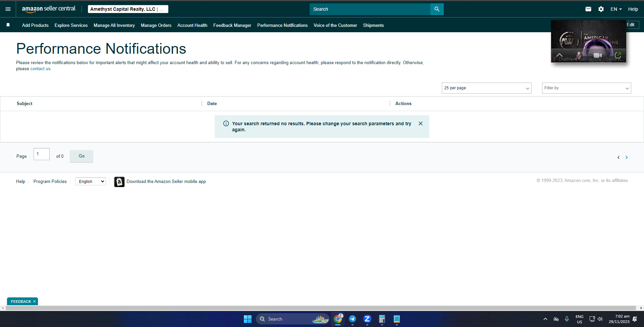Unmute microphone in Zoom mini window
This screenshot has height=327, width=644.
click(x=579, y=55)
